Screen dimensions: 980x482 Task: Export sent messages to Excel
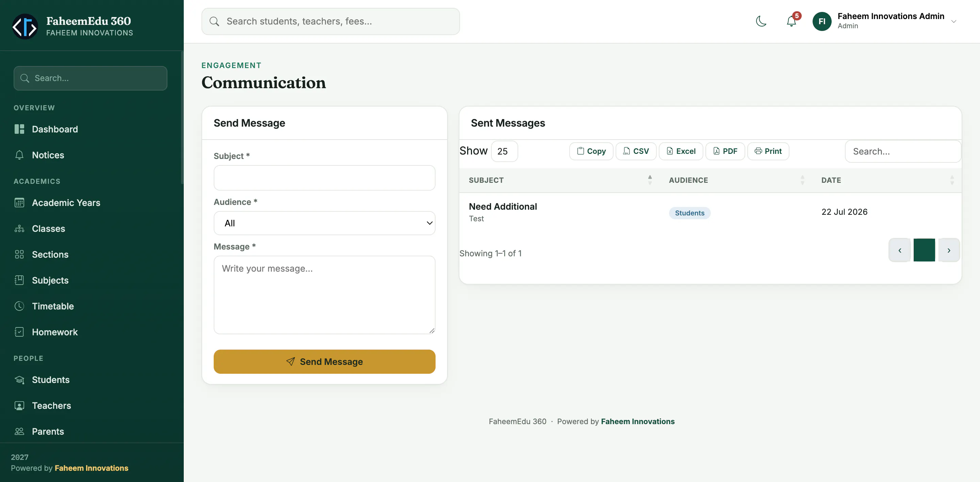(681, 151)
